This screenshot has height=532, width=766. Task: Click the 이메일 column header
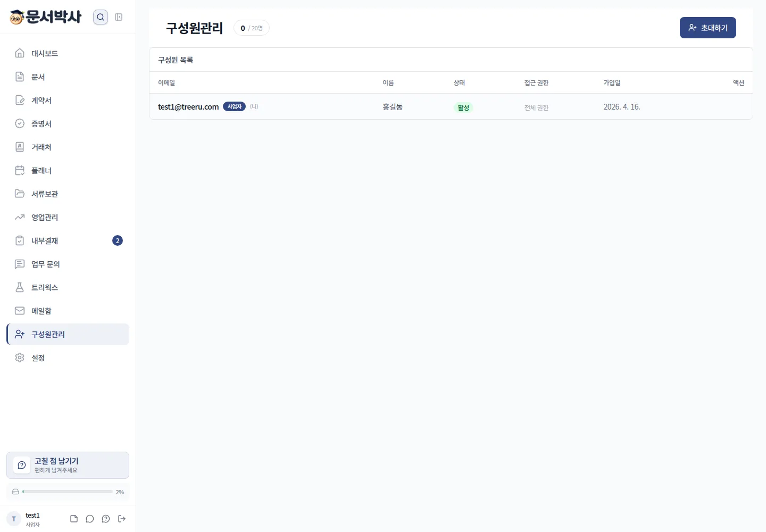[x=166, y=82]
